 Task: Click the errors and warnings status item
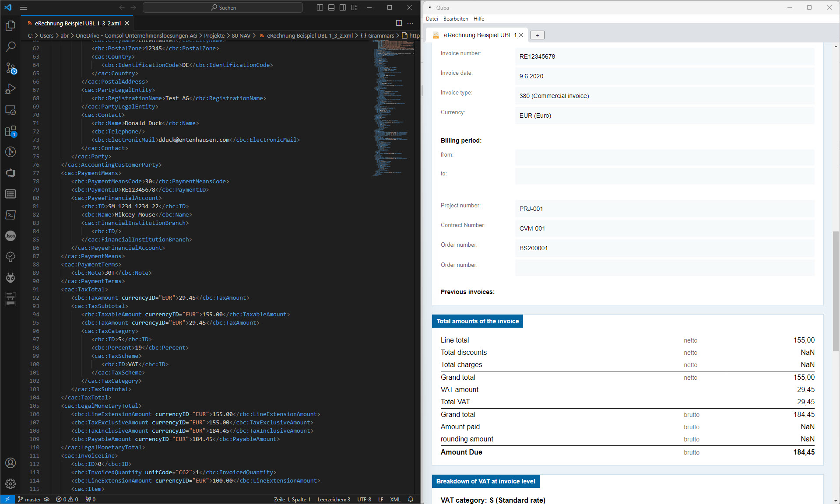[x=67, y=499]
